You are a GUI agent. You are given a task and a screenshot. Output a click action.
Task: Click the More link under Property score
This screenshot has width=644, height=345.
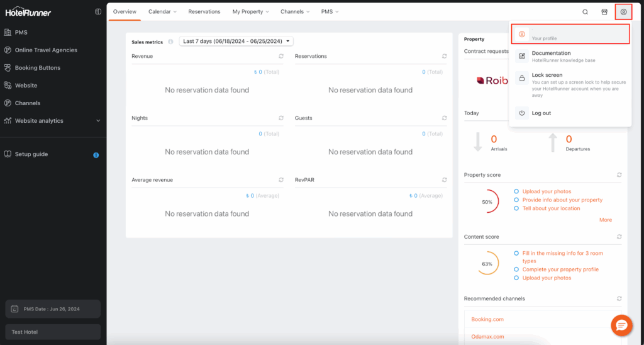[605, 220]
